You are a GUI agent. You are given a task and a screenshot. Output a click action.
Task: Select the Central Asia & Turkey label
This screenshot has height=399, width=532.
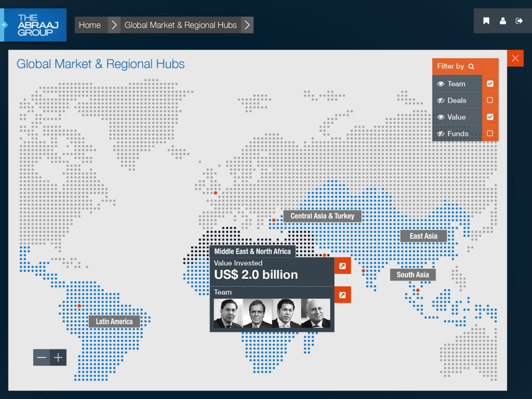click(x=322, y=216)
